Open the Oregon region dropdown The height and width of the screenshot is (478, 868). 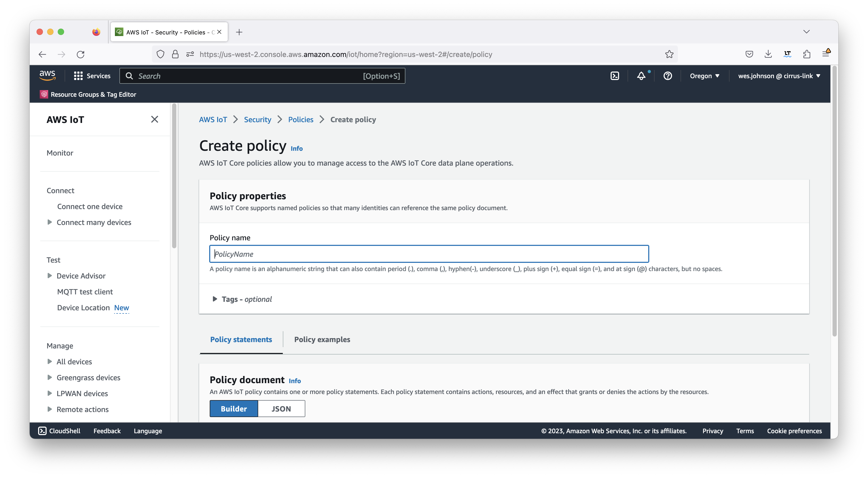click(705, 76)
